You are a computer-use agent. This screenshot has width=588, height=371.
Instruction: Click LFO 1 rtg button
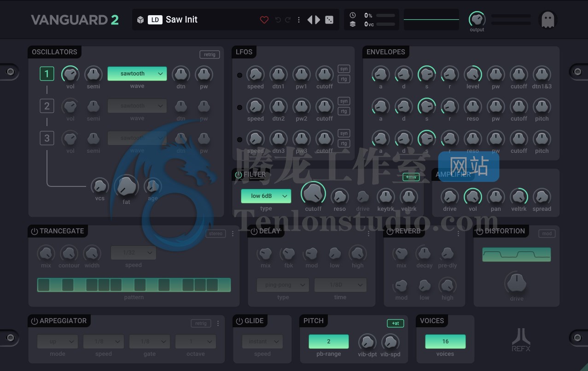pyautogui.click(x=344, y=79)
